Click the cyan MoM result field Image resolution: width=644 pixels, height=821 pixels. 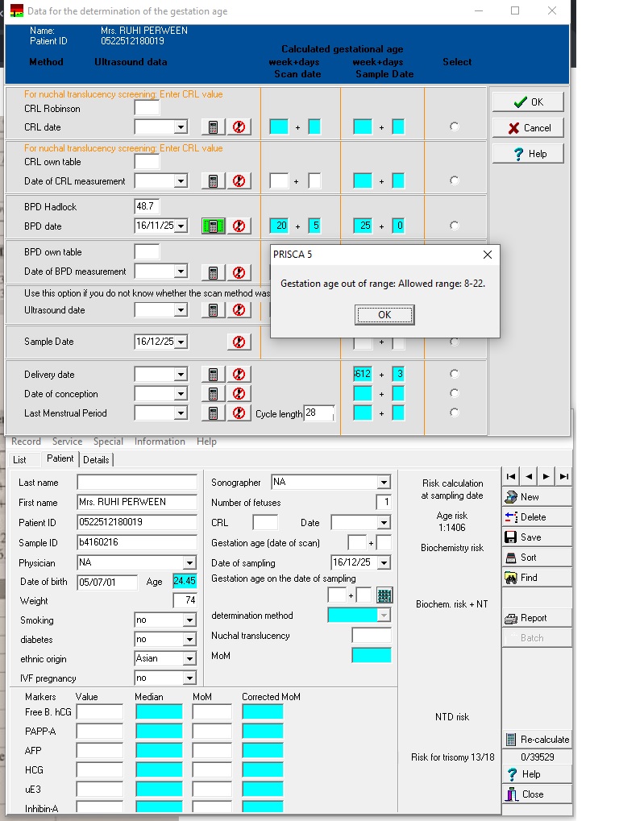point(371,656)
